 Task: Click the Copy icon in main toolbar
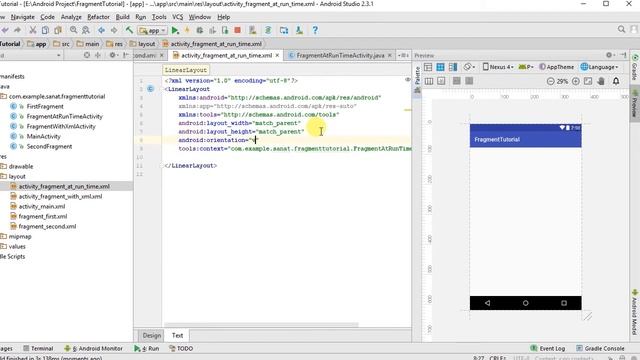pyautogui.click(x=45, y=30)
